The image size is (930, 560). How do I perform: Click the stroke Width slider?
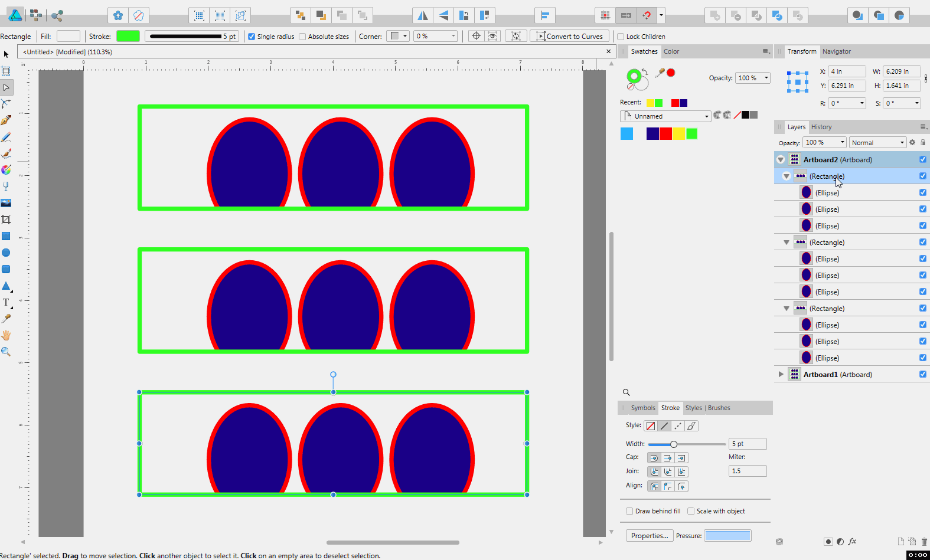[x=687, y=444]
